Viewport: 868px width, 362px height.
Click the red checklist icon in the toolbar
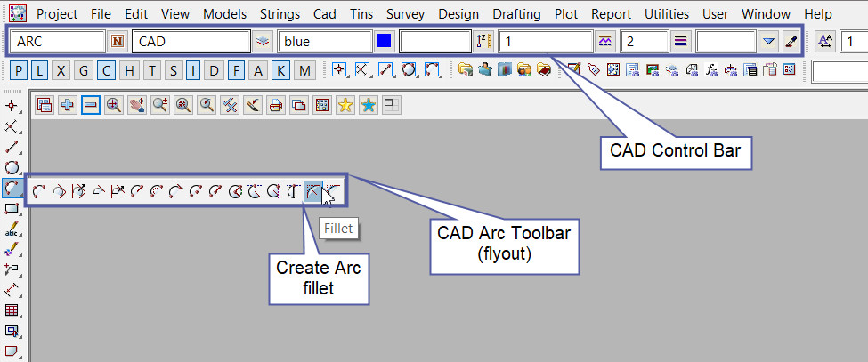pos(790,70)
